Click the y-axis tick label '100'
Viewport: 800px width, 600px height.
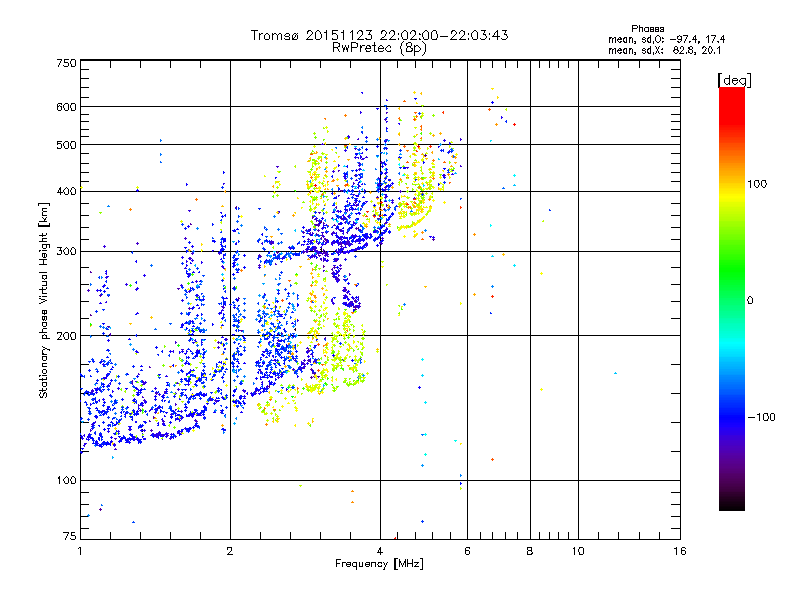[x=66, y=481]
